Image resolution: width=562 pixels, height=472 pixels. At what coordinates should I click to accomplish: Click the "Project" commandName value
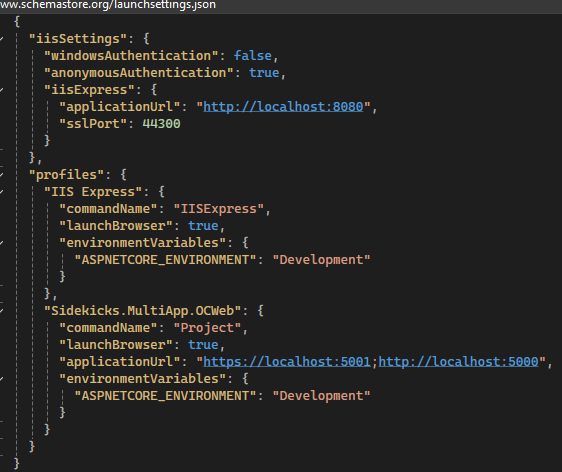click(207, 328)
